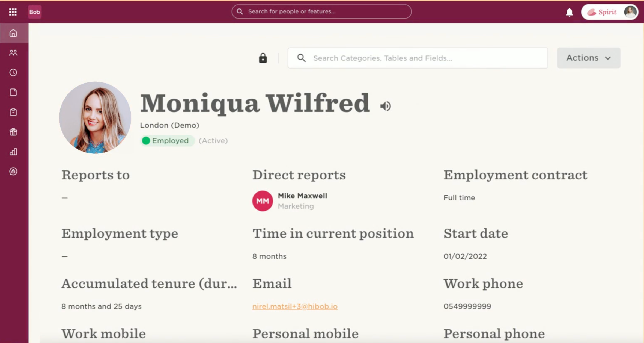Open the Time clock sidebar icon

13,73
